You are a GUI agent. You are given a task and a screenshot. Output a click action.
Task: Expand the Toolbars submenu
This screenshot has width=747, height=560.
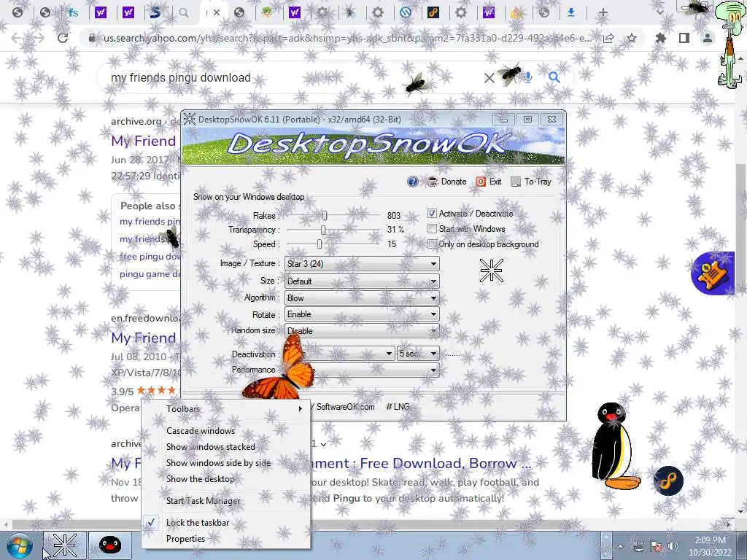[226, 408]
